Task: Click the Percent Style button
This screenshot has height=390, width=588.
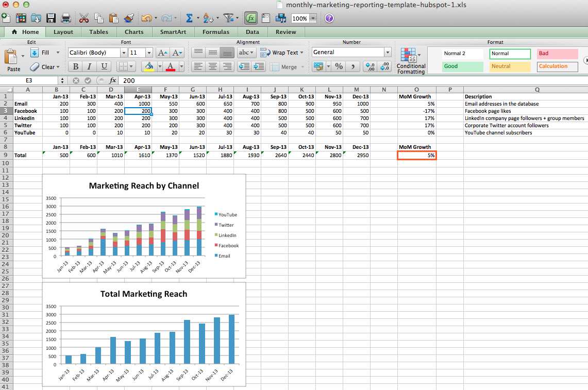Action: coord(339,66)
